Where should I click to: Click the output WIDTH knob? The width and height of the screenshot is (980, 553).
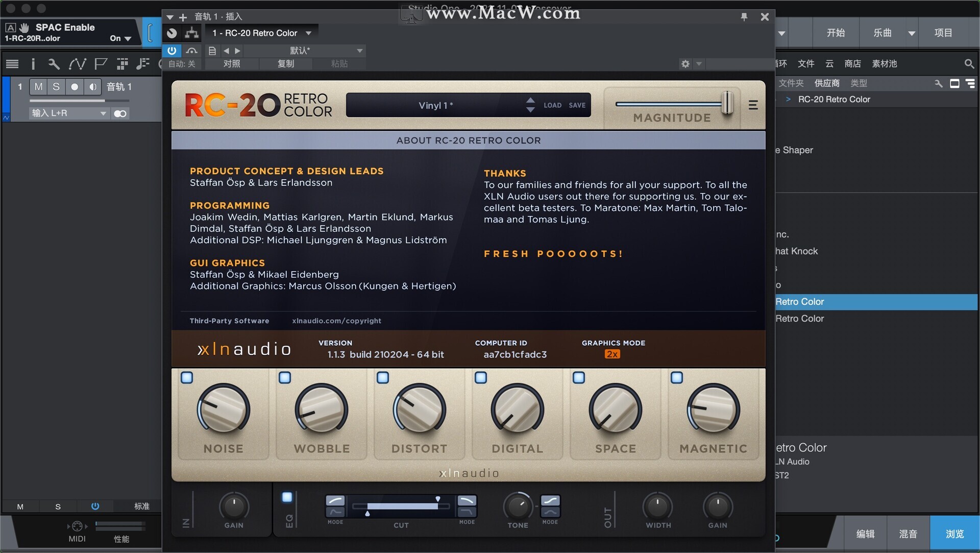[658, 507]
